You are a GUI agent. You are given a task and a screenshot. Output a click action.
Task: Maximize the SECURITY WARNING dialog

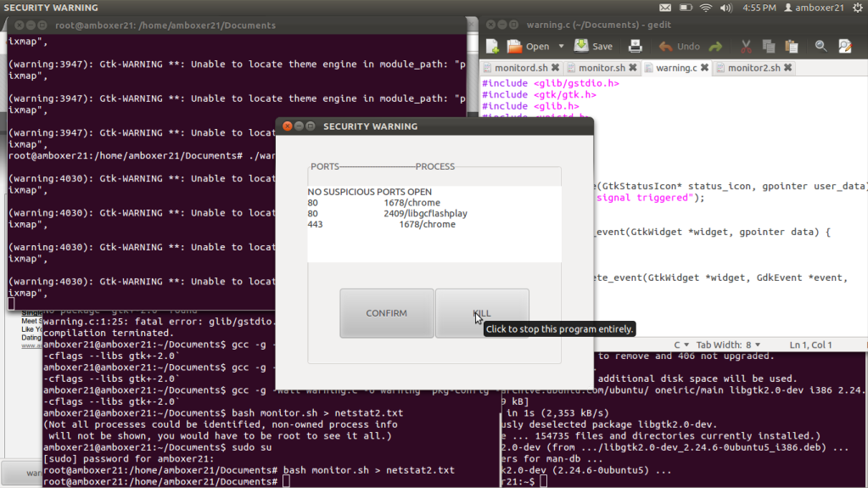tap(311, 126)
